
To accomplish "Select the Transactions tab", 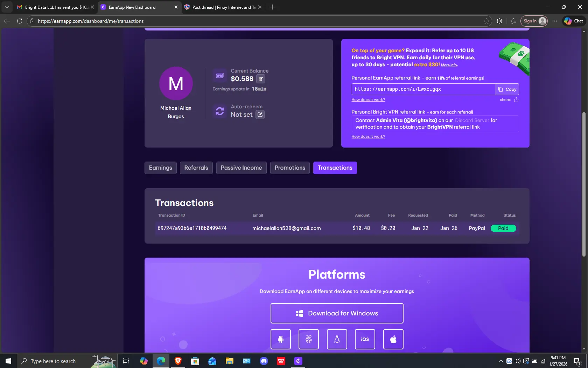I will tap(335, 168).
